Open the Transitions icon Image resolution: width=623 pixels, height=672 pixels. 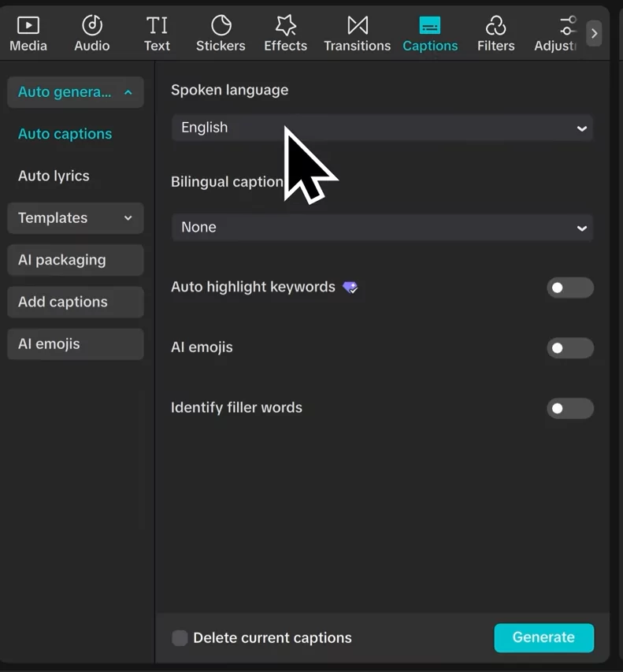[x=358, y=26]
